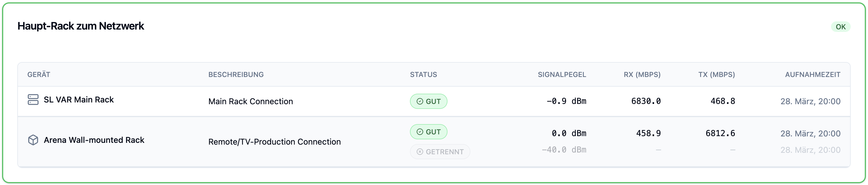Sort by the GERÄT column header

coord(39,75)
